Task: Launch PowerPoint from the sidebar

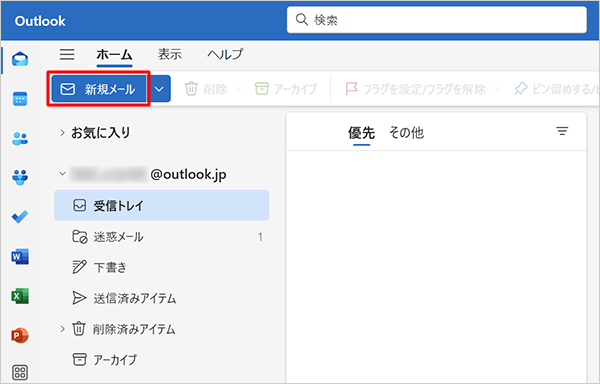Action: pos(20,335)
